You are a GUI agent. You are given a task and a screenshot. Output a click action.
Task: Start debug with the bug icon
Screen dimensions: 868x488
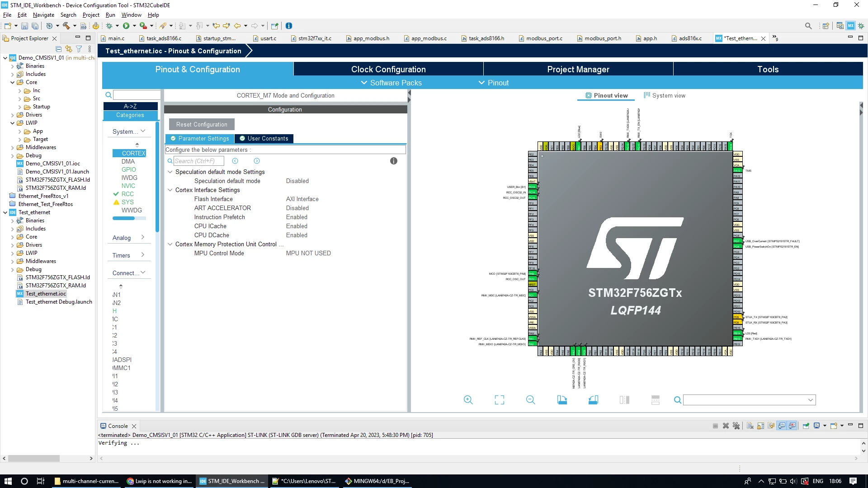pyautogui.click(x=109, y=26)
